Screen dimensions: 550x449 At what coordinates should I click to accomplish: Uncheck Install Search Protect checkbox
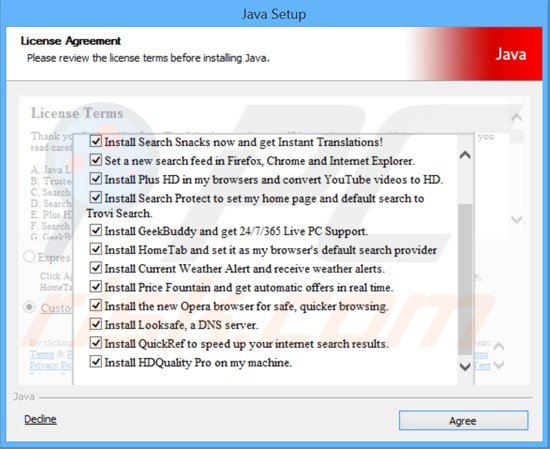click(x=96, y=197)
